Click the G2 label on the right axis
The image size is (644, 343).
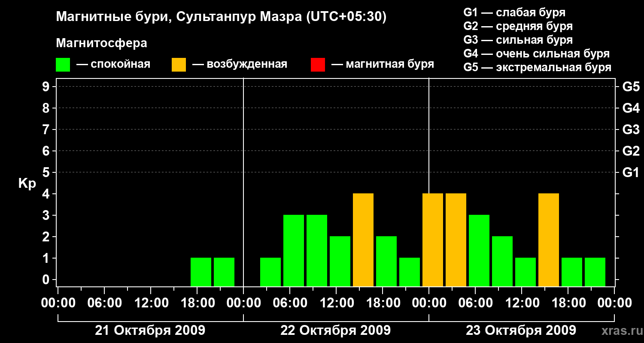click(631, 151)
